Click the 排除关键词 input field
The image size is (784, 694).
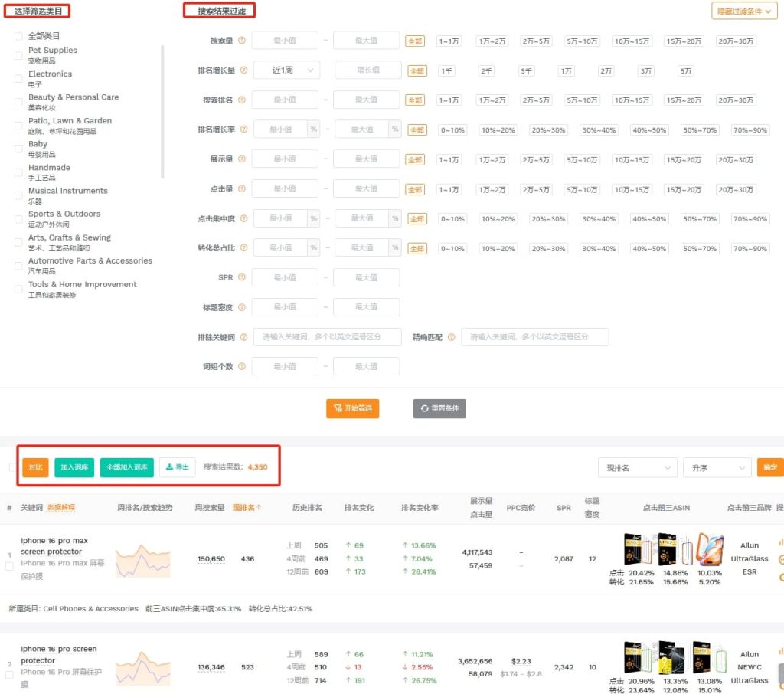point(327,337)
